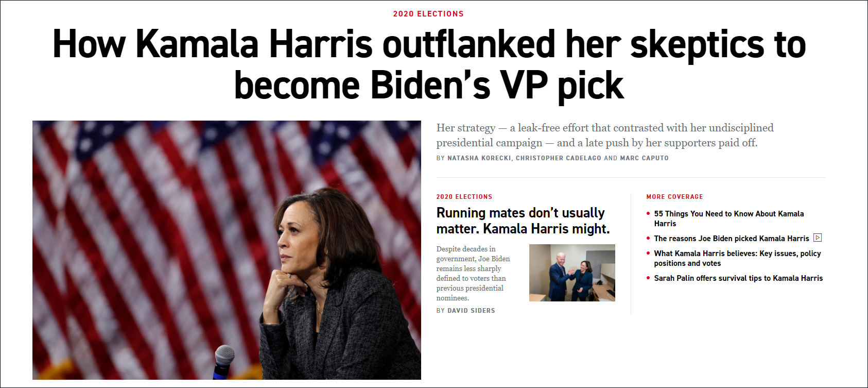
Task: Open '55 Things You Need to Know' article
Action: [729, 218]
